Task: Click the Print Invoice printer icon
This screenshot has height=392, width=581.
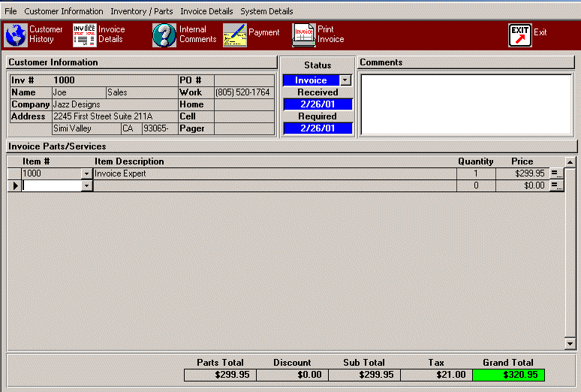Action: [304, 35]
